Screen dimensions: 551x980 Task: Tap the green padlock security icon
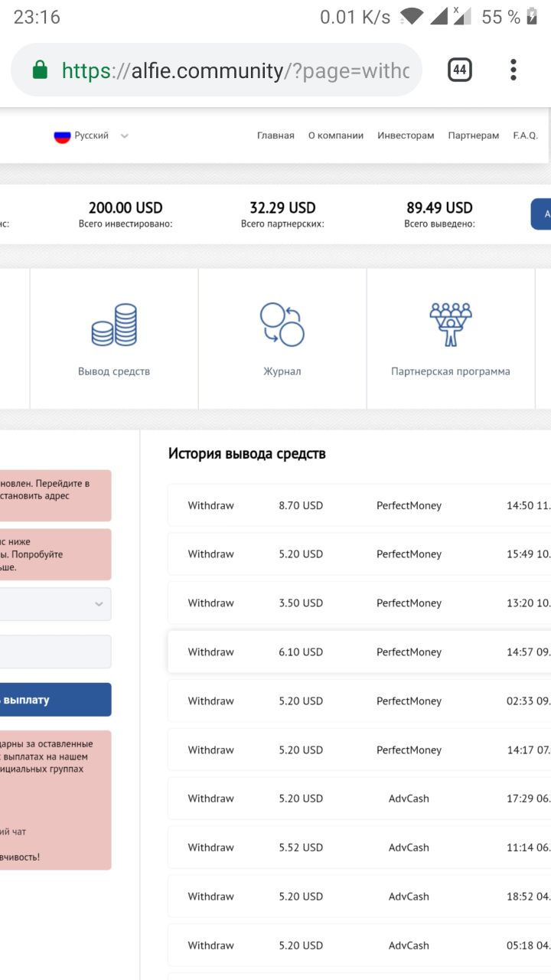tap(40, 70)
